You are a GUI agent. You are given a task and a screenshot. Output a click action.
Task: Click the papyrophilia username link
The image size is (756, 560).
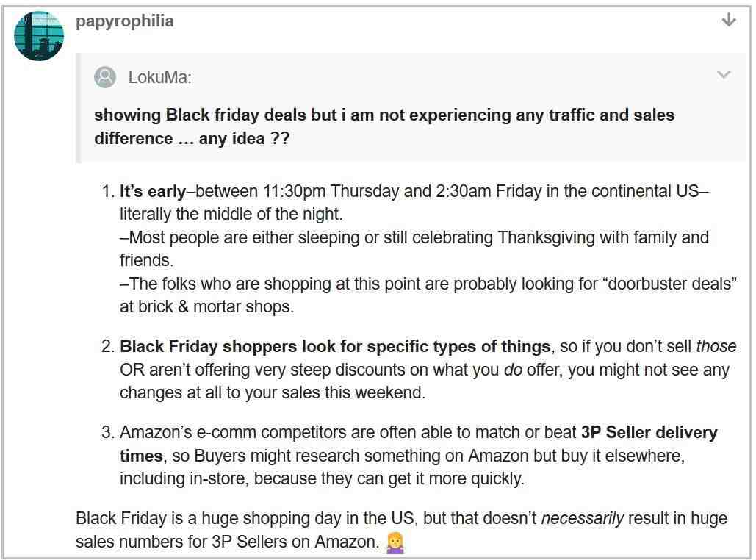[124, 21]
